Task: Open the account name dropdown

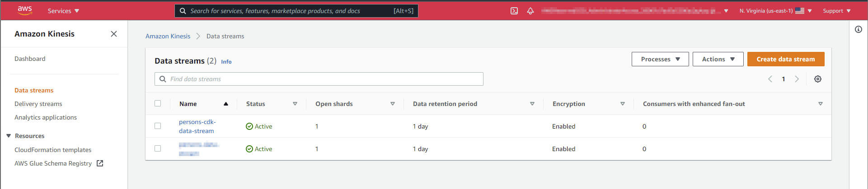Action: tap(635, 11)
